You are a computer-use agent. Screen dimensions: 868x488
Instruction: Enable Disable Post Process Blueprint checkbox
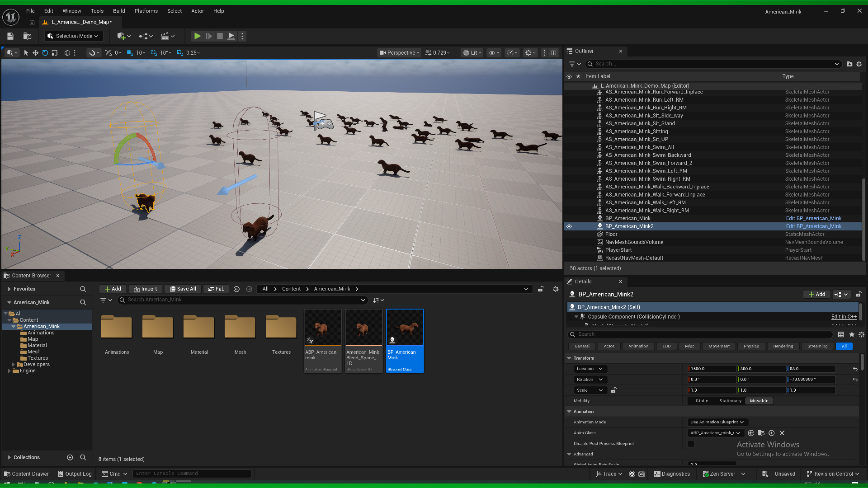691,444
